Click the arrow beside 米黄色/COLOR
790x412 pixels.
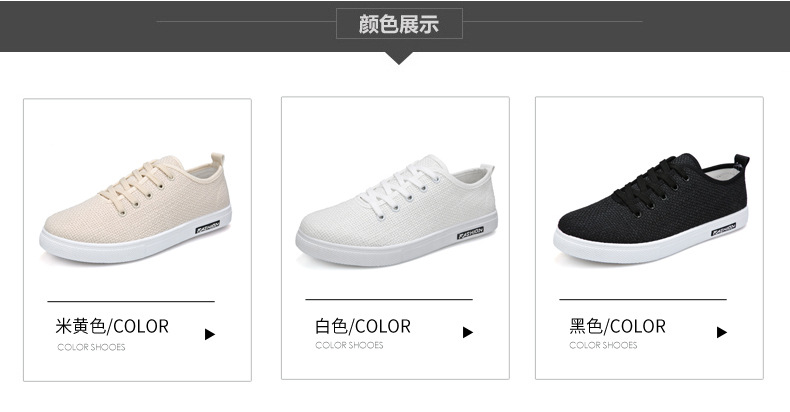(x=210, y=334)
